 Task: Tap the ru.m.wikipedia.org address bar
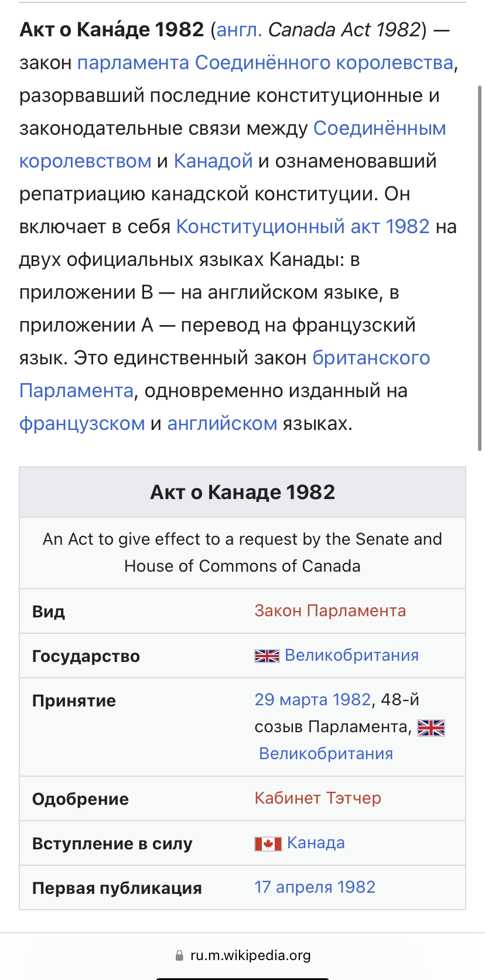tap(243, 955)
